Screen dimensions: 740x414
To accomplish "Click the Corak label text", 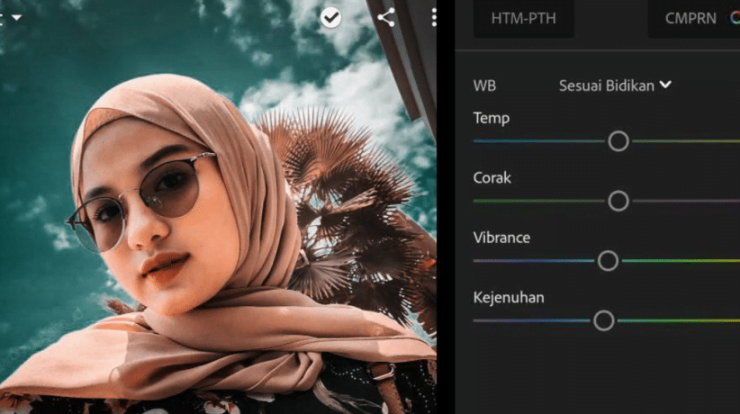I will (x=492, y=178).
